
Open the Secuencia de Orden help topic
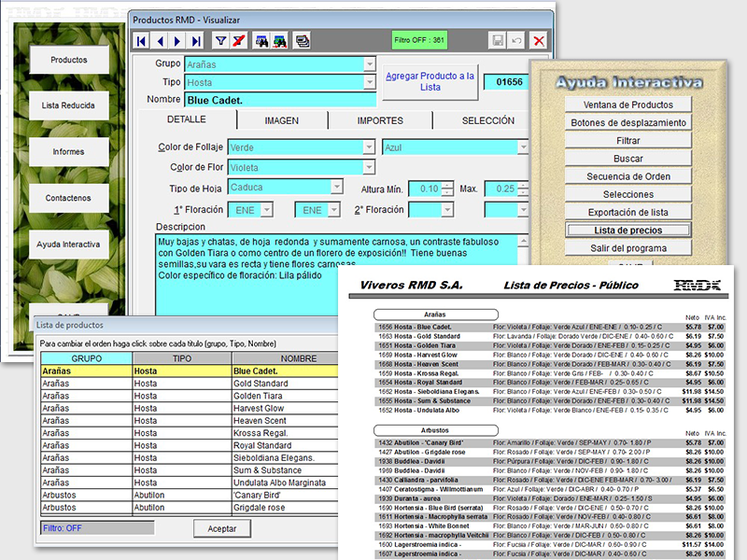click(627, 176)
